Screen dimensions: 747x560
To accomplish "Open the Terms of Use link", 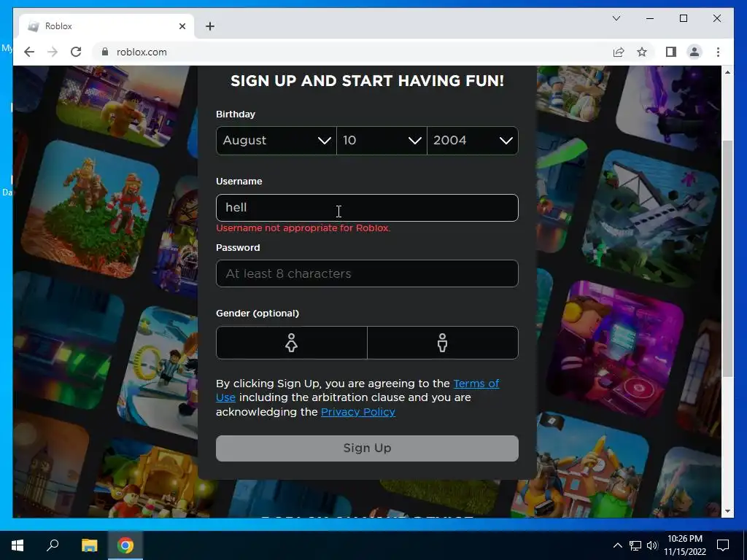I will pos(476,384).
